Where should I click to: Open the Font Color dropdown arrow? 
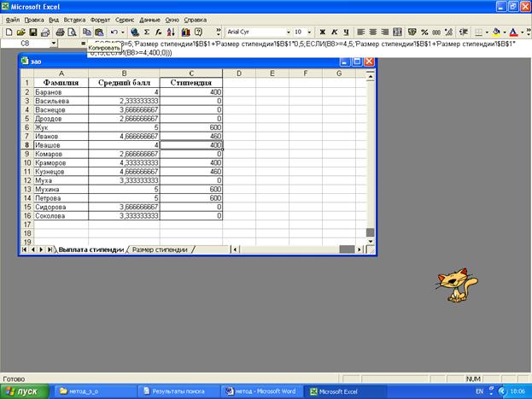(522, 32)
